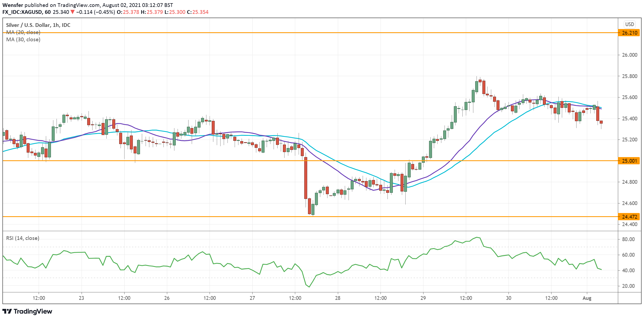Click the Silver / U.S. Dollar chart title

[38, 25]
